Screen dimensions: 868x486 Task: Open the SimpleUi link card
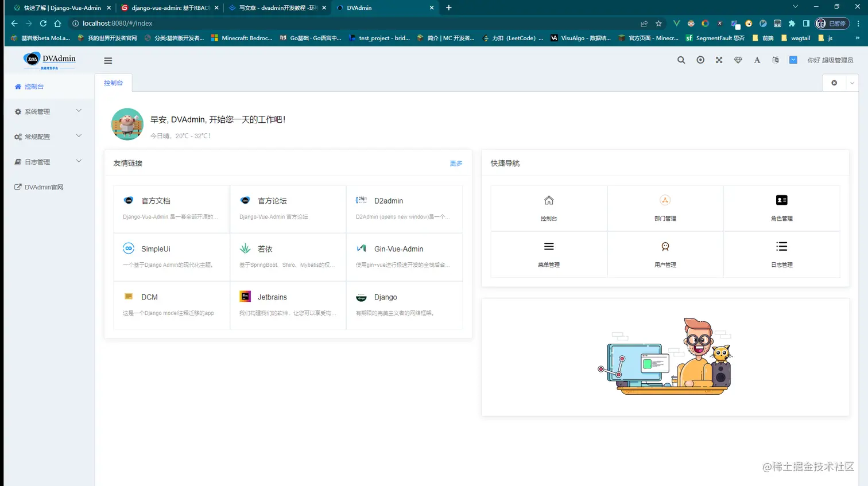(x=172, y=257)
